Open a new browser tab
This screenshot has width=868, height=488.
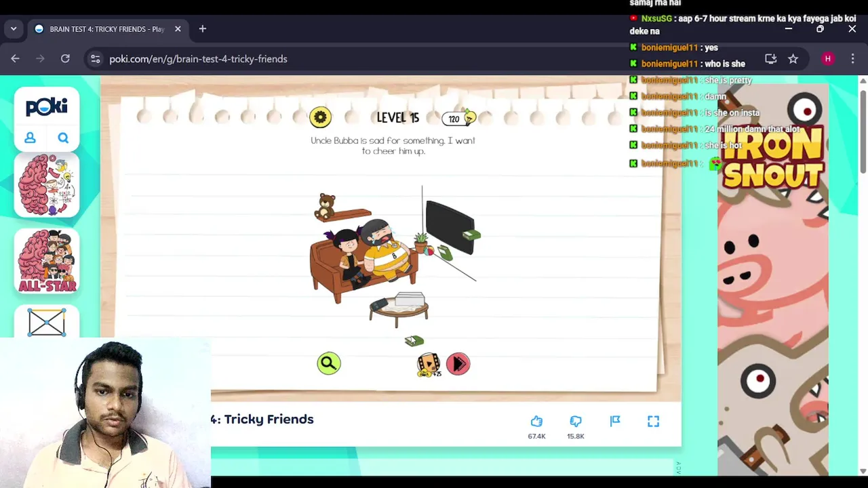pyautogui.click(x=202, y=29)
